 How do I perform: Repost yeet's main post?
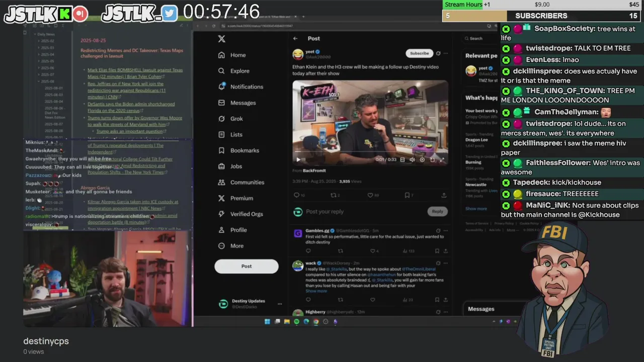tap(333, 195)
